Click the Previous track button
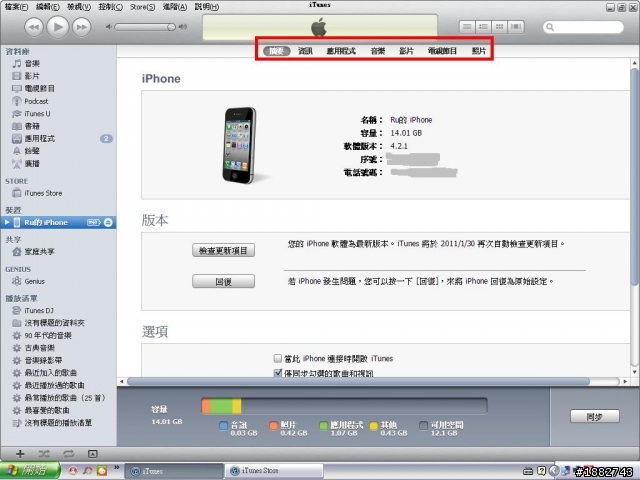This screenshot has height=480, width=640. tap(33, 27)
